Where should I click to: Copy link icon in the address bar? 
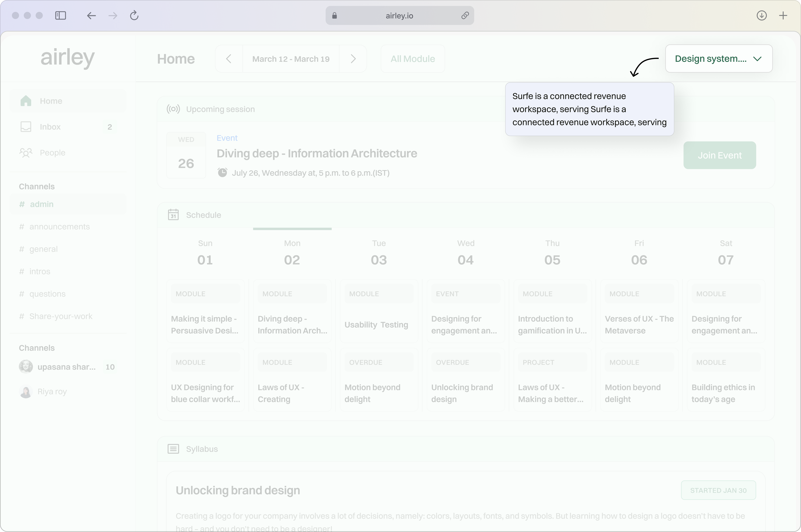click(x=465, y=16)
